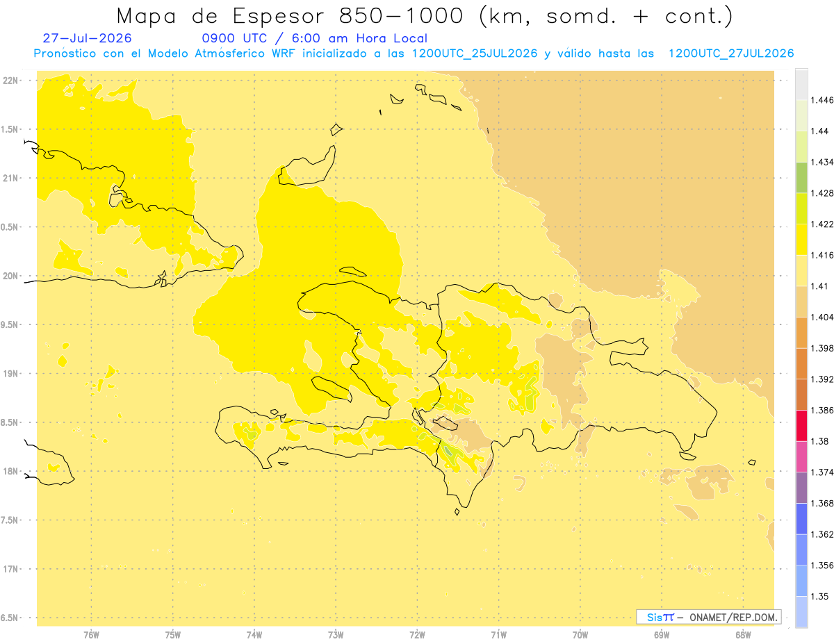
Task: Click the light gray legend swatch above 1.446
Action: pyautogui.click(x=801, y=84)
